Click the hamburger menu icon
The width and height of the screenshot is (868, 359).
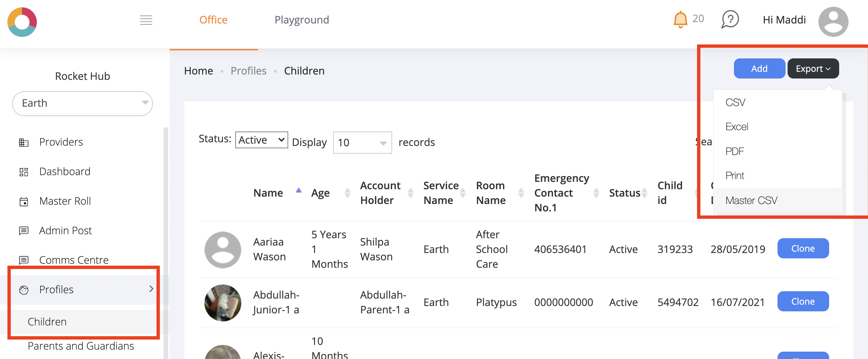(x=146, y=20)
